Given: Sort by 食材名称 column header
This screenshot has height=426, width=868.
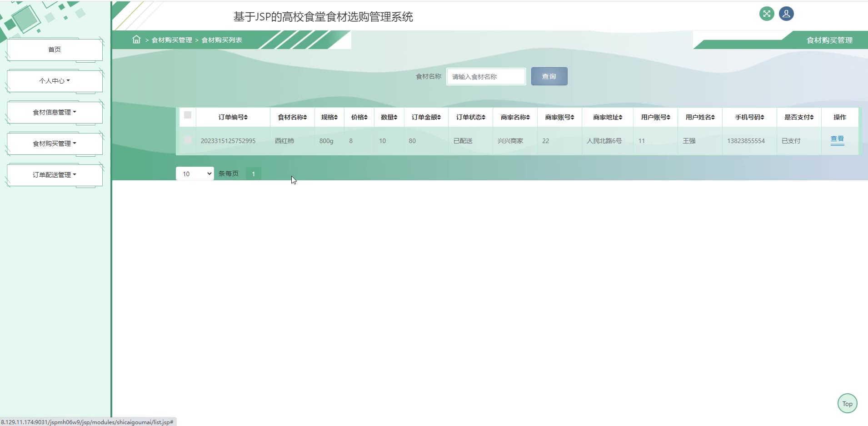Looking at the screenshot, I should (292, 117).
